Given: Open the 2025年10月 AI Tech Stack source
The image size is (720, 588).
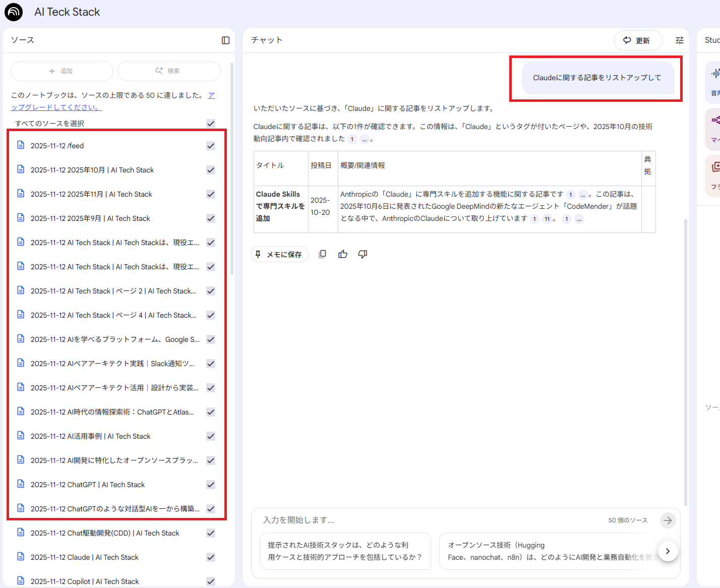Looking at the screenshot, I should pos(92,170).
